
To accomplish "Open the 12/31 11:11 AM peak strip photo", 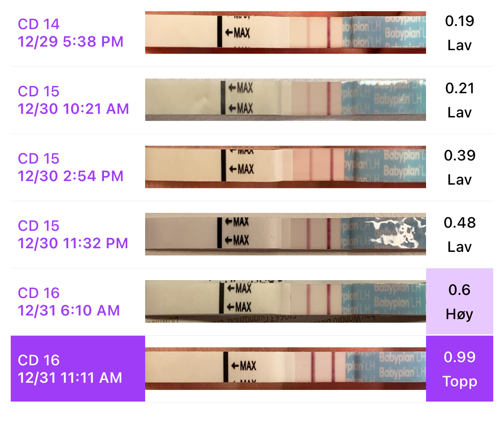I will point(285,369).
